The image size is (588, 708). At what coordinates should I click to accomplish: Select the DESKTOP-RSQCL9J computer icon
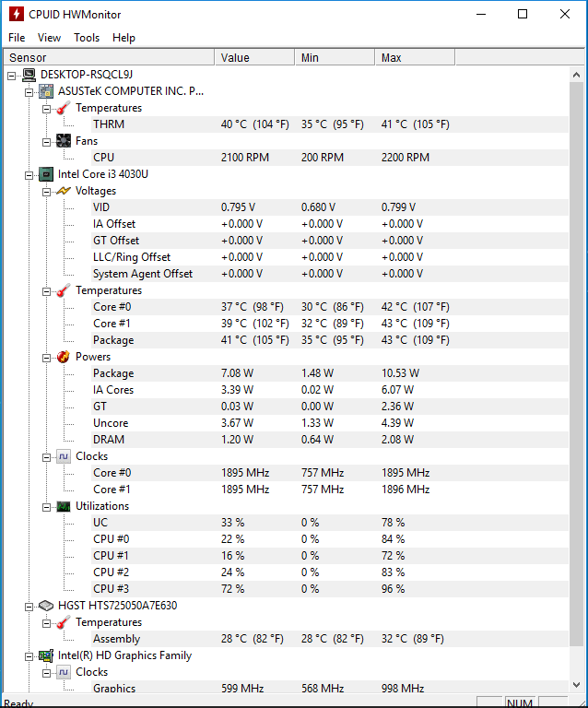(29, 75)
